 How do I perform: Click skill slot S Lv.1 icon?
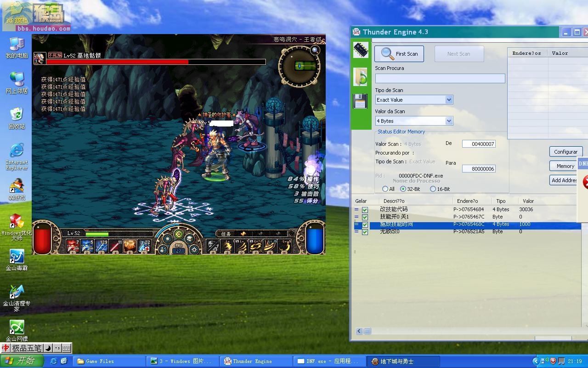(227, 246)
